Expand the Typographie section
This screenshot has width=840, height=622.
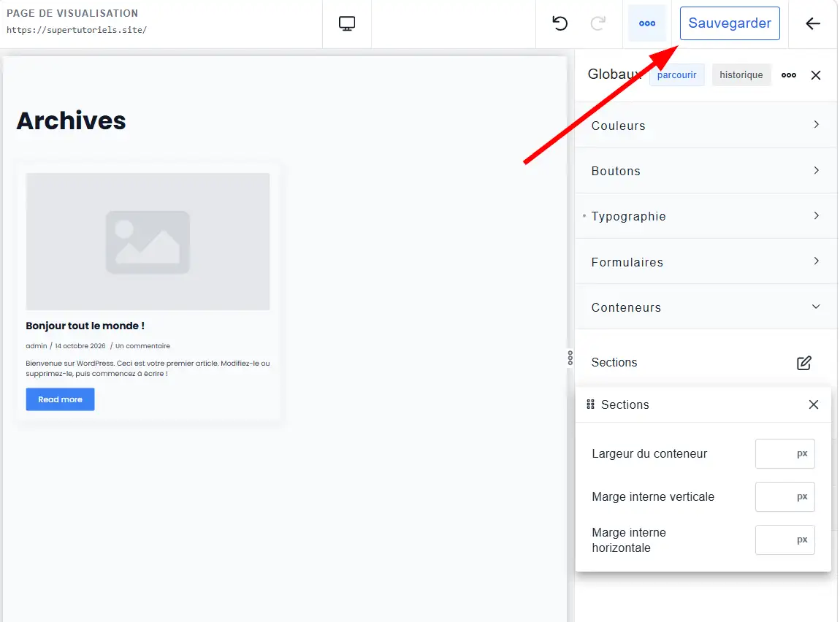pyautogui.click(x=706, y=216)
